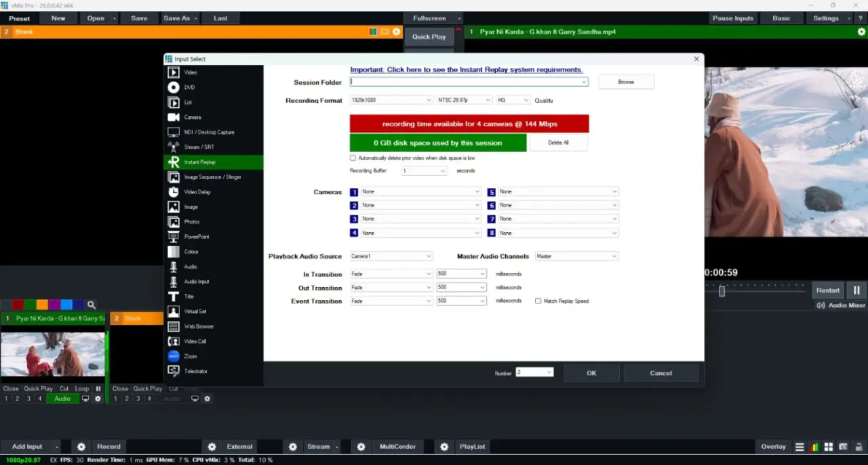Open Master Audio Channels dropdown
The height and width of the screenshot is (465, 868).
614,256
